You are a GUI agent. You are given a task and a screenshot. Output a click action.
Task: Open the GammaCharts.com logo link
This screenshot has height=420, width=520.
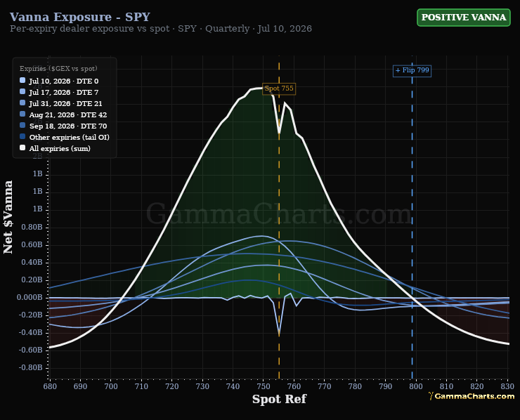coord(472,396)
